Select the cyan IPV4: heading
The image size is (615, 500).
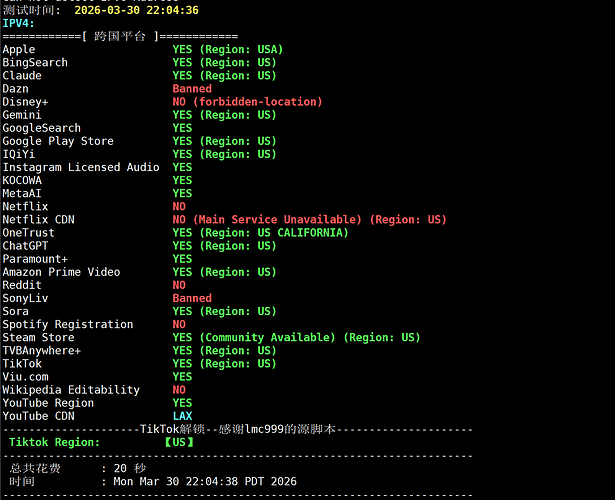(x=18, y=23)
